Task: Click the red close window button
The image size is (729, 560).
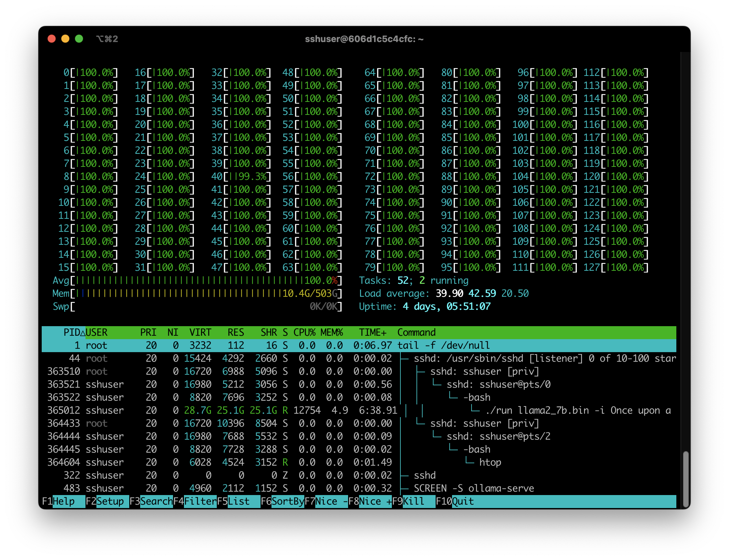Action: pos(52,39)
